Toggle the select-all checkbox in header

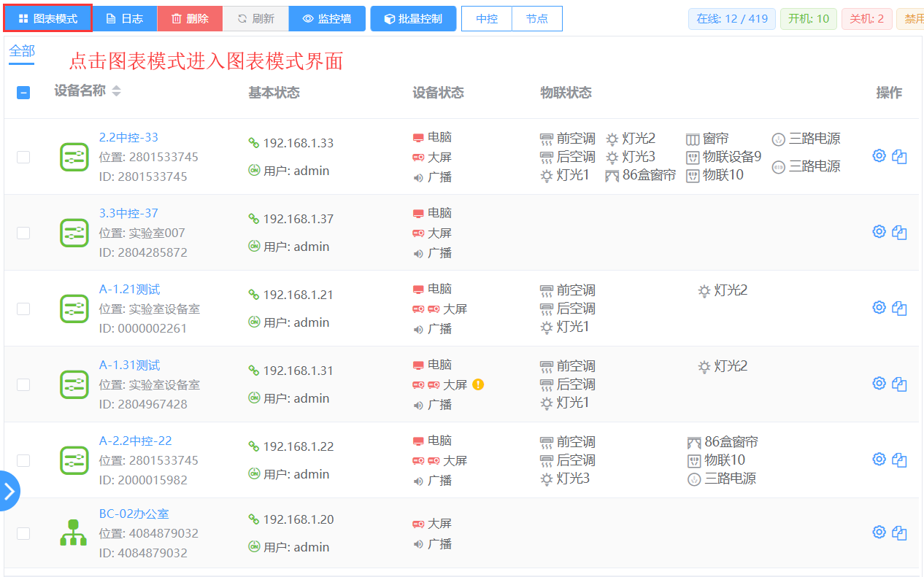coord(23,93)
